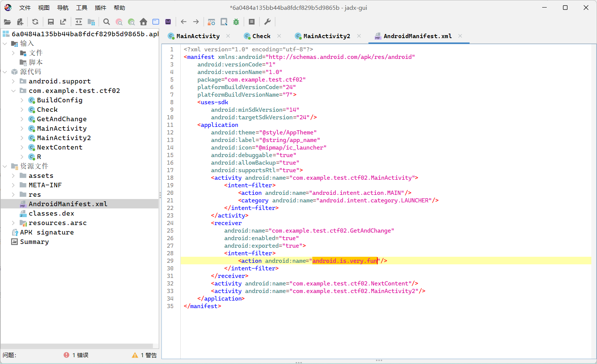Open the debugger with the bug icon
This screenshot has height=364, width=597.
coord(236,22)
